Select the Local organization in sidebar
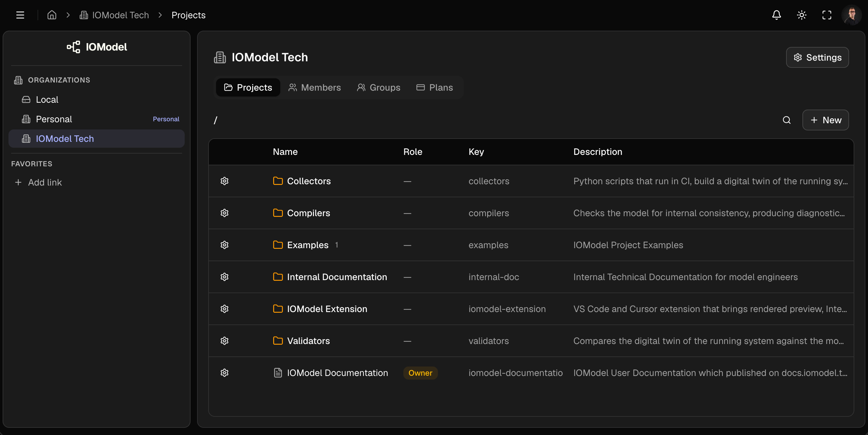 96,100
